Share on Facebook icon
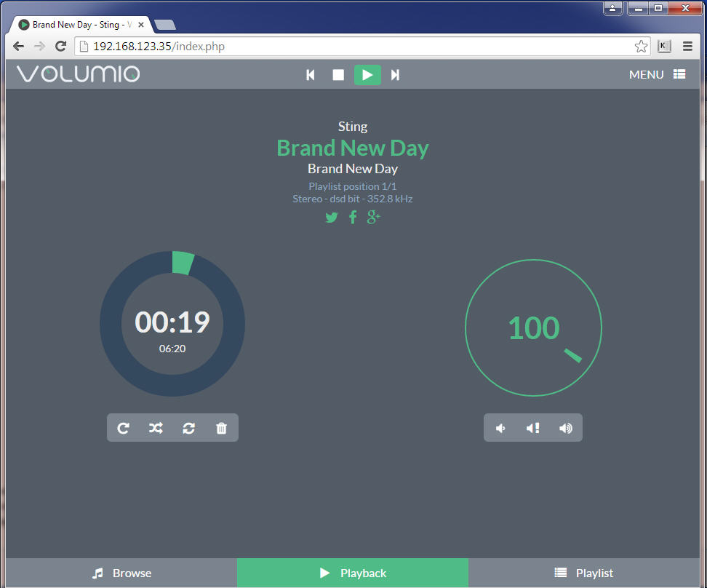The height and width of the screenshot is (588, 707). [353, 218]
